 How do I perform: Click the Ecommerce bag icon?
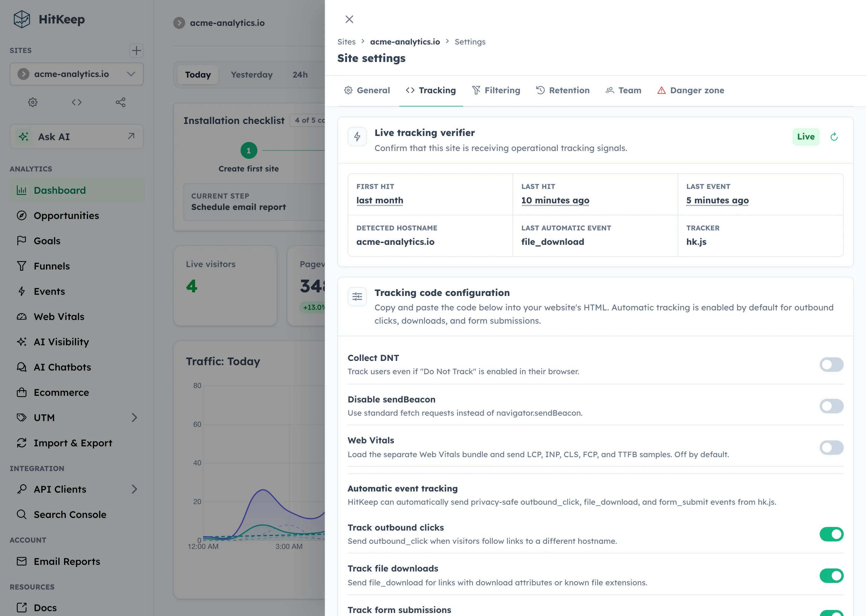[x=22, y=392]
